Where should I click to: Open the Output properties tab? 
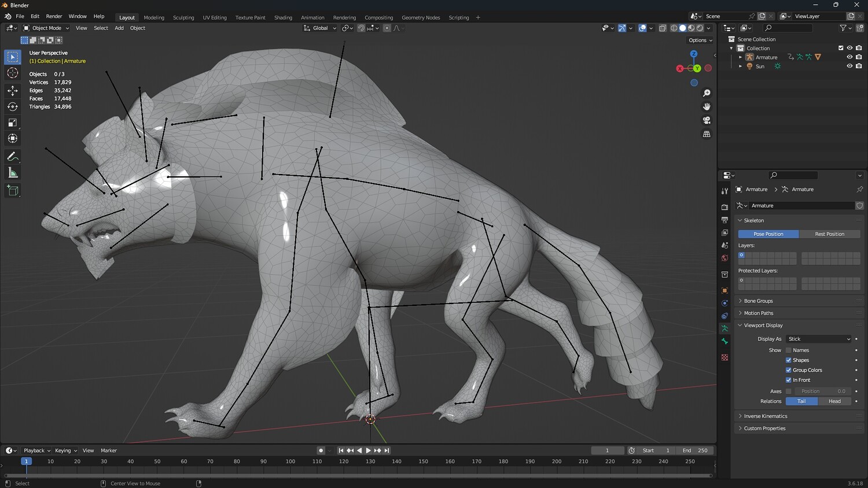[x=724, y=220]
